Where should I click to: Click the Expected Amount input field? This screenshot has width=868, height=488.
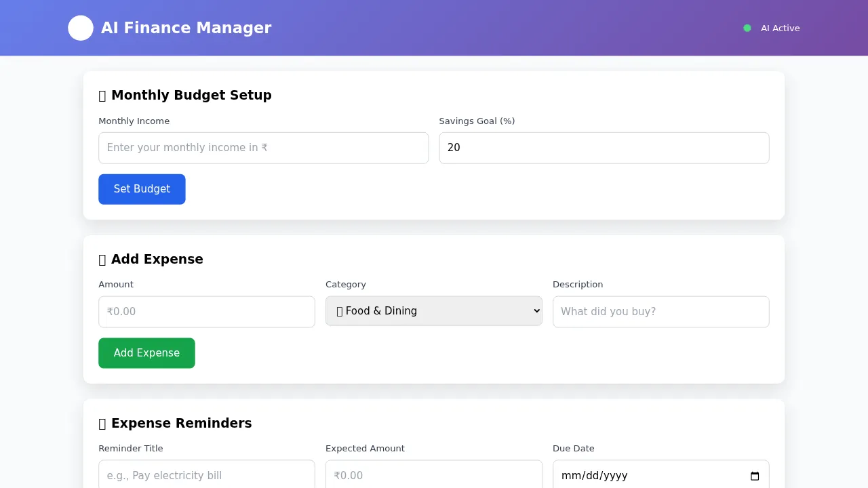coord(434,475)
